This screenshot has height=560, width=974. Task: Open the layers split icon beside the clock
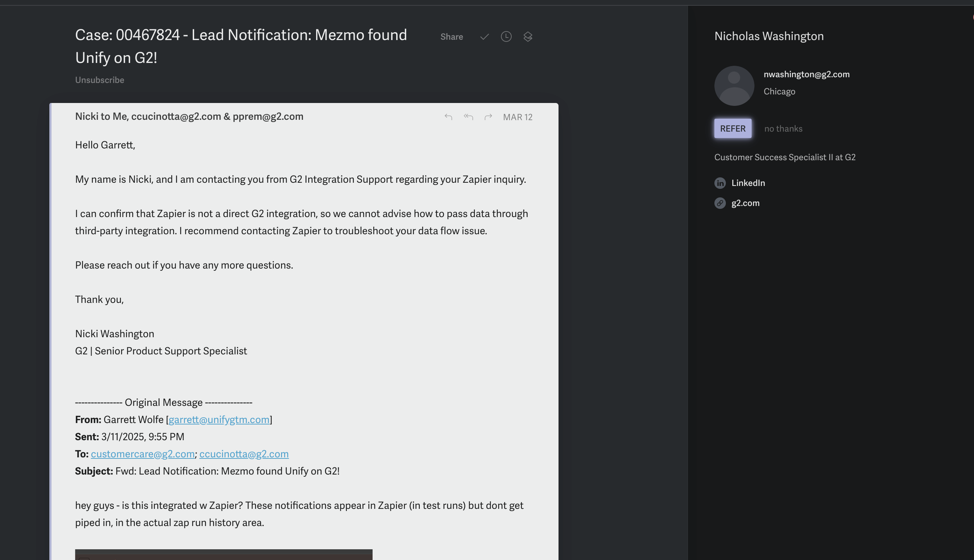527,36
